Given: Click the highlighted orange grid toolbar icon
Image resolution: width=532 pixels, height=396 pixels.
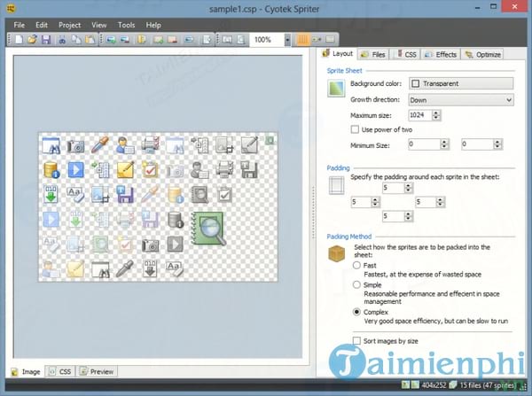Looking at the screenshot, I should pos(304,40).
